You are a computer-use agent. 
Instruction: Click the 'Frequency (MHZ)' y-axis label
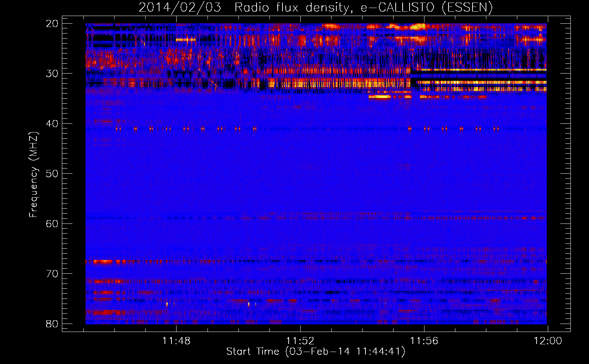click(33, 175)
